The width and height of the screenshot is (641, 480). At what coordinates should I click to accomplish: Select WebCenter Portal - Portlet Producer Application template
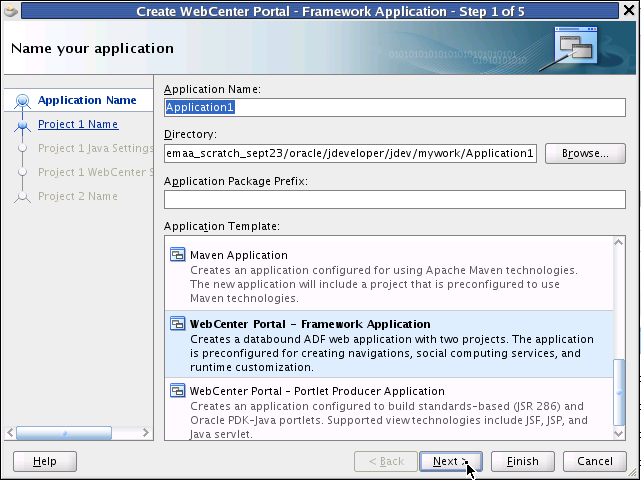389,409
